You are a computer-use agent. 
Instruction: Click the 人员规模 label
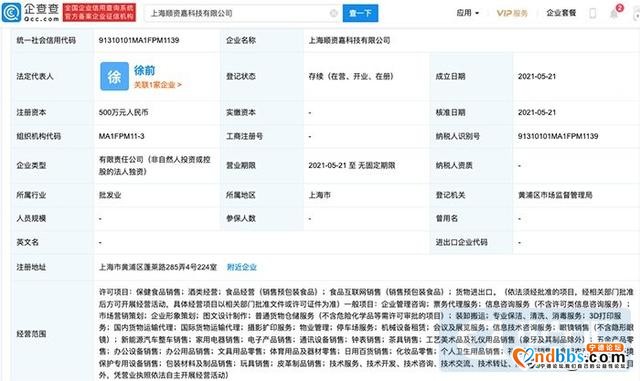coord(31,218)
